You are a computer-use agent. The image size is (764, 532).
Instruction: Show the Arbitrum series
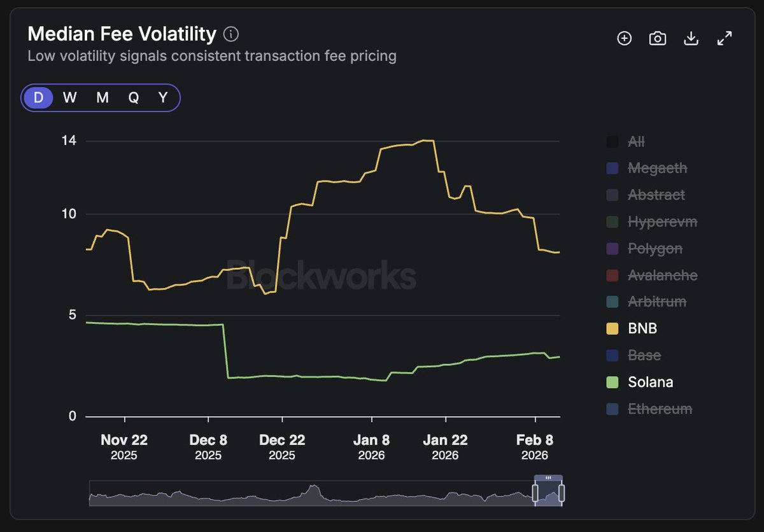pyautogui.click(x=646, y=302)
